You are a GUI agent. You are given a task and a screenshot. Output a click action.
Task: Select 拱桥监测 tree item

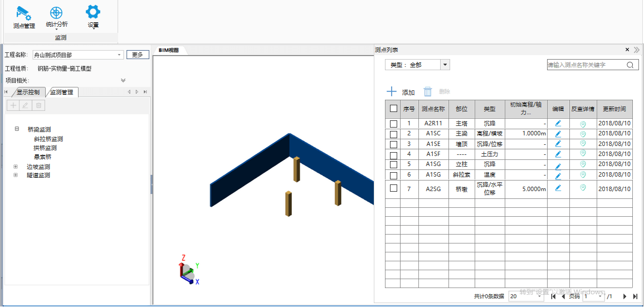pyautogui.click(x=45, y=148)
